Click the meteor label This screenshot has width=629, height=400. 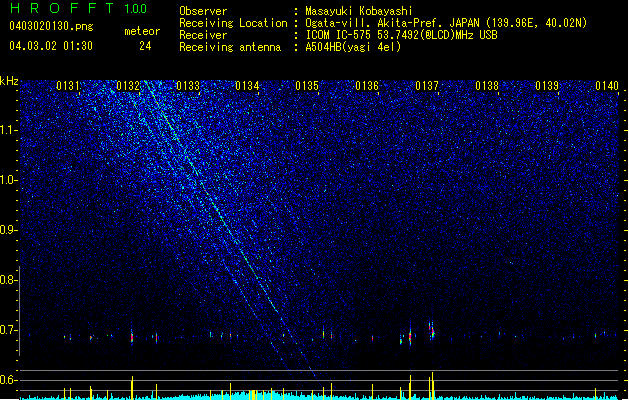pyautogui.click(x=142, y=31)
